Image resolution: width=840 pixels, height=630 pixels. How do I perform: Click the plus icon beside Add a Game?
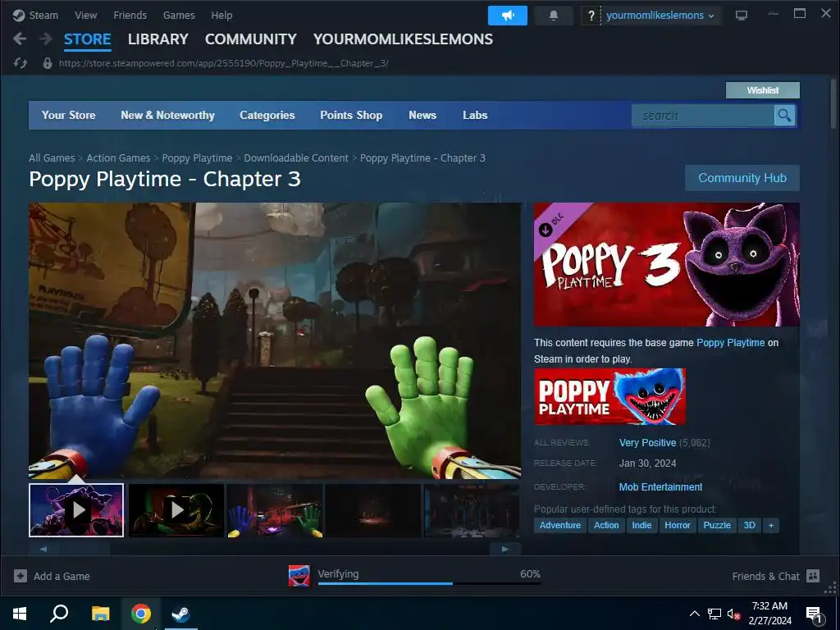coord(21,576)
